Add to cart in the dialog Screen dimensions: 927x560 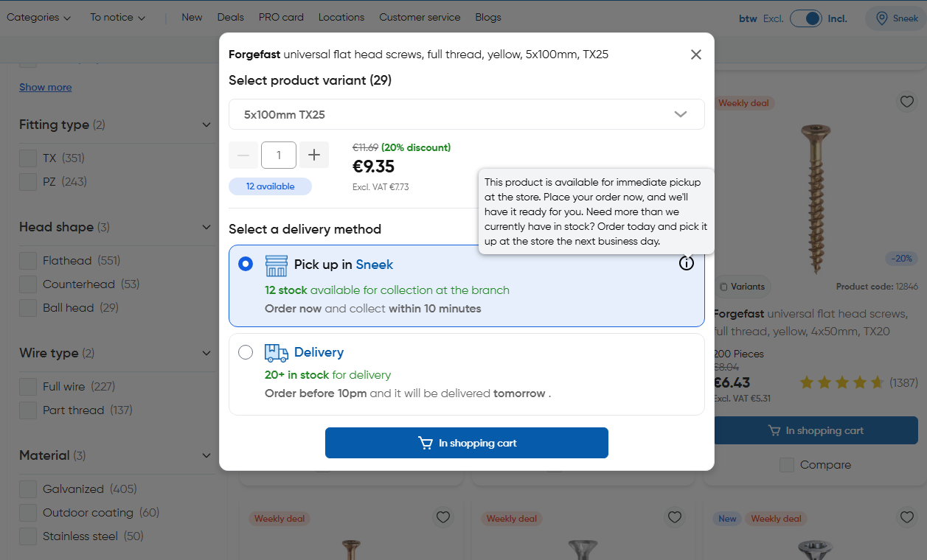[466, 443]
